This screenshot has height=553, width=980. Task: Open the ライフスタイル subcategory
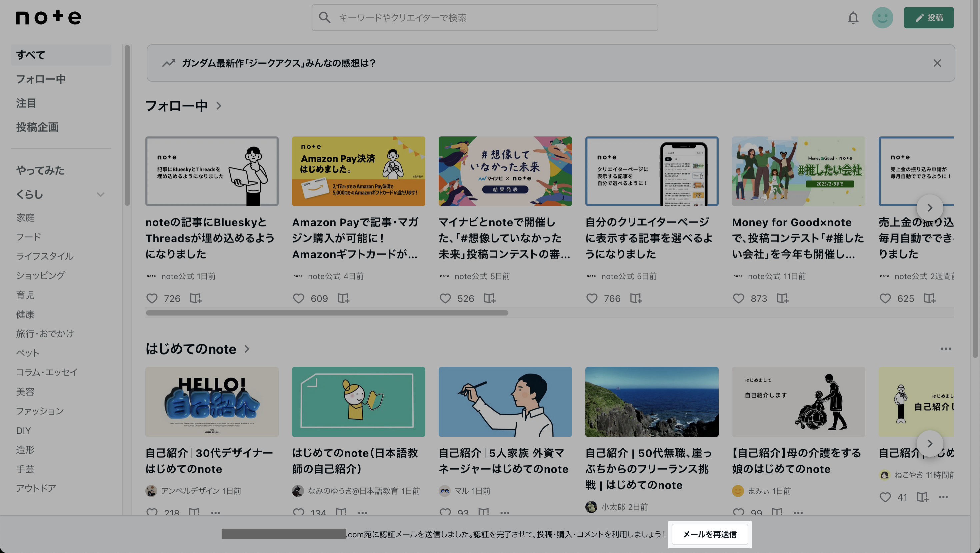point(45,256)
